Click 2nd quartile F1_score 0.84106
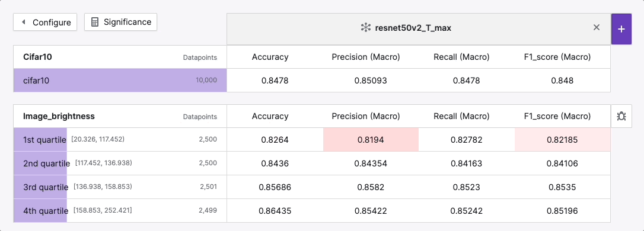The height and width of the screenshot is (231, 644). pyautogui.click(x=562, y=163)
